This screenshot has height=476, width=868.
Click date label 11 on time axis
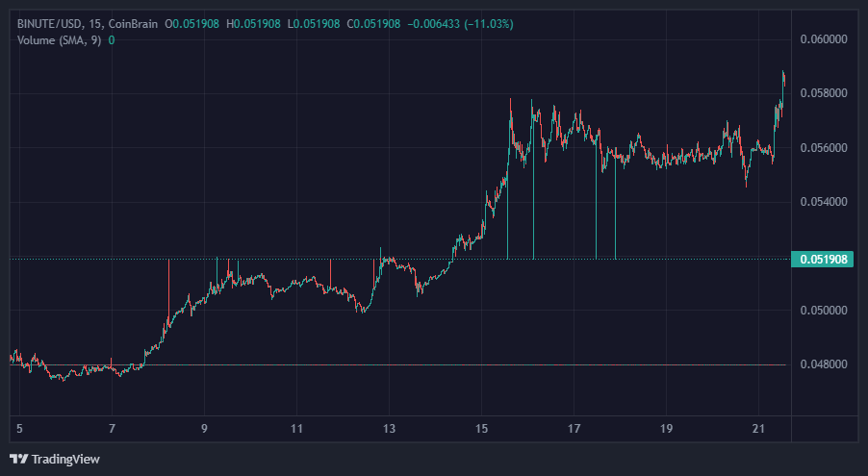click(296, 429)
